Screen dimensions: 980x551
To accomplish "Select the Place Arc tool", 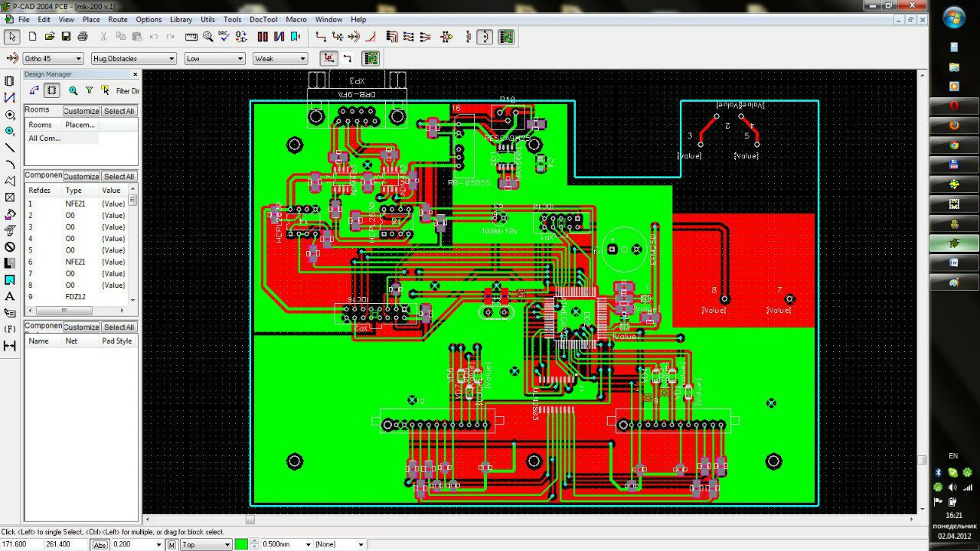I will 10,164.
